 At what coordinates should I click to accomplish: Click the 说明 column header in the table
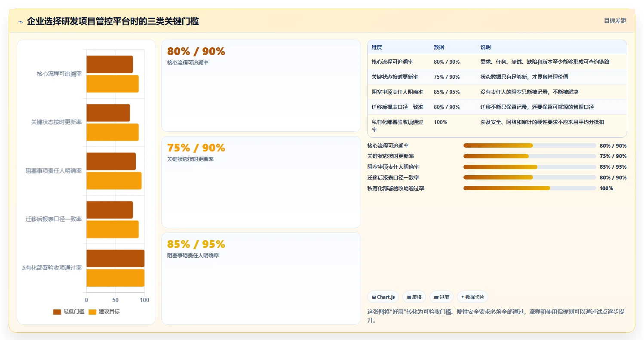tap(485, 47)
